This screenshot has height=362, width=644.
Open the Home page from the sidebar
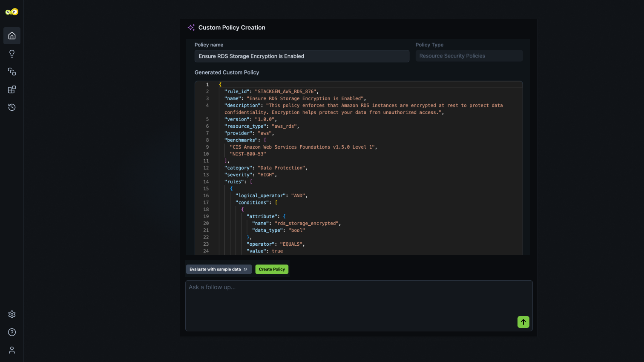click(11, 36)
